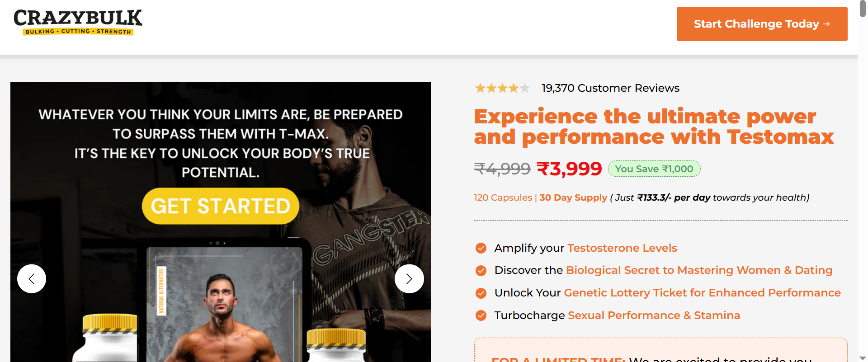Click You Save ₹1,000 badge
The width and height of the screenshot is (868, 362).
(654, 169)
